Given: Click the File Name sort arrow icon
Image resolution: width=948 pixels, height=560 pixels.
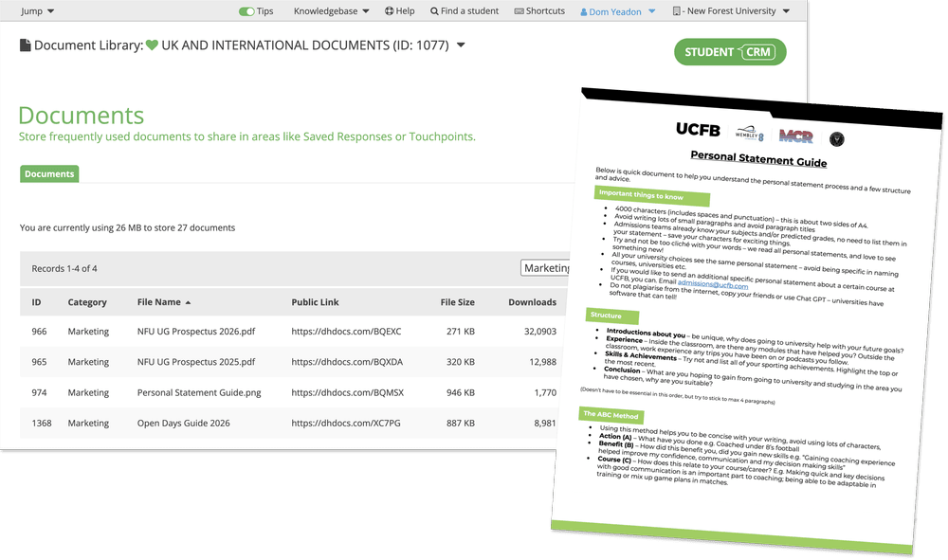Looking at the screenshot, I should (x=188, y=302).
